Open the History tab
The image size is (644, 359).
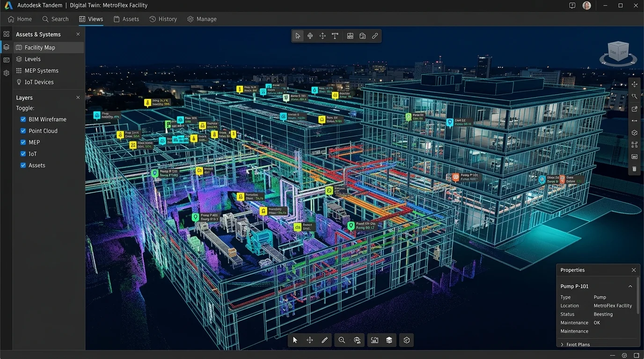click(163, 19)
